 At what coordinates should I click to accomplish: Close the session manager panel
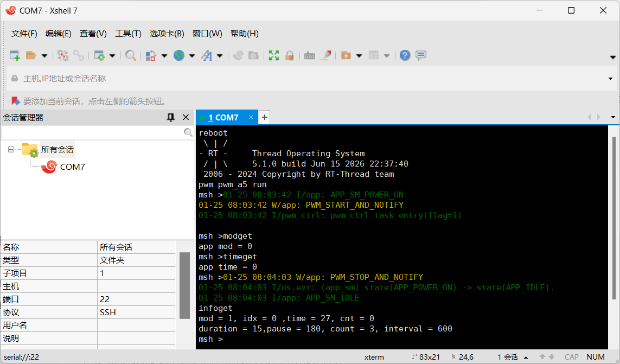[186, 117]
